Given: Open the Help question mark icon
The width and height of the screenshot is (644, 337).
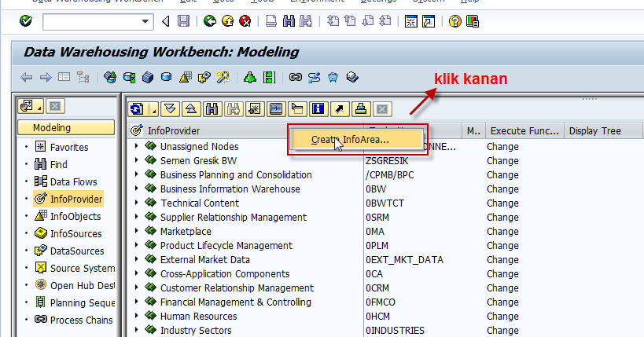Looking at the screenshot, I should pos(454,21).
